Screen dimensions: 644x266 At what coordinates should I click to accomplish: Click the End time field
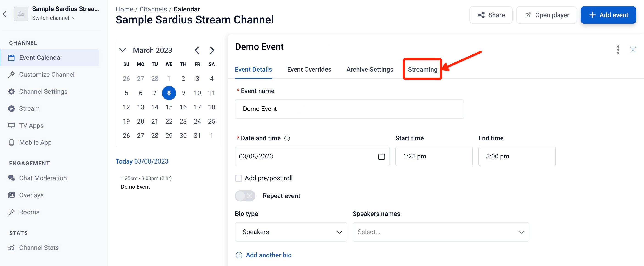[517, 156]
